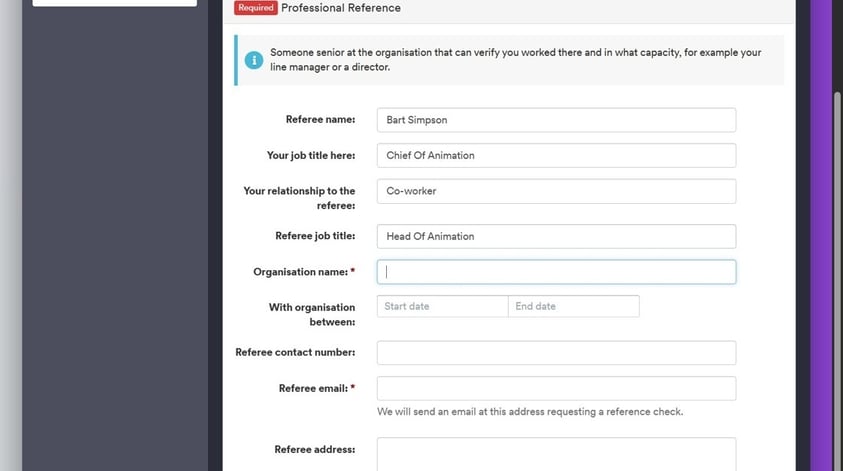Viewport: 843px width, 471px height.
Task: Click into the Organisation name text box
Action: pos(556,272)
